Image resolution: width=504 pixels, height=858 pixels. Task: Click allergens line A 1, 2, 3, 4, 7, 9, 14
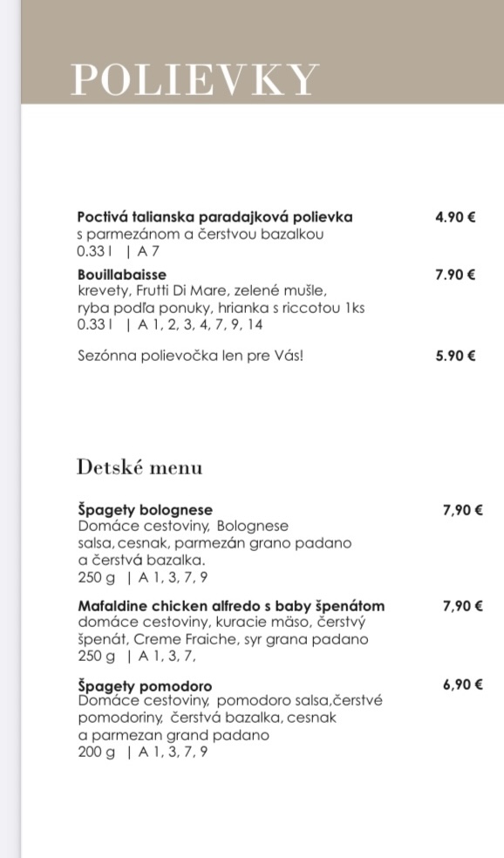170,325
